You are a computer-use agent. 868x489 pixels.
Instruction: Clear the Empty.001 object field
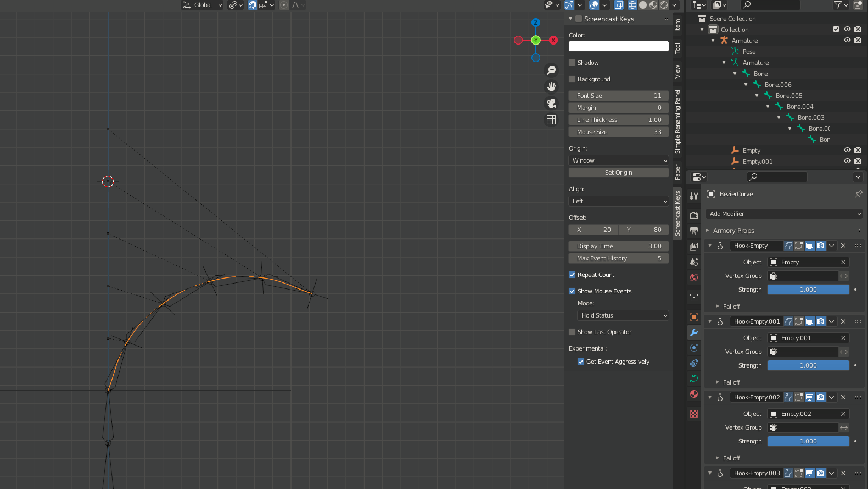pos(843,338)
